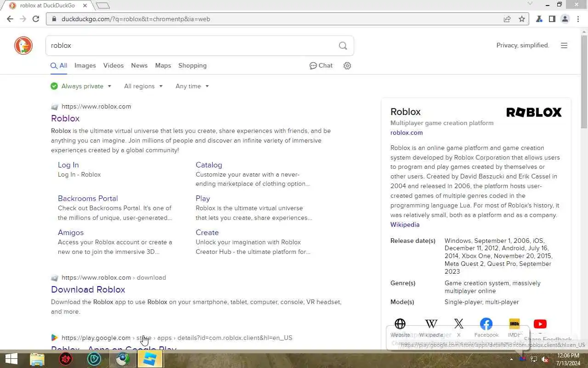Viewport: 588px width, 368px height.
Task: Click the browser forward arrow
Action: [x=23, y=19]
